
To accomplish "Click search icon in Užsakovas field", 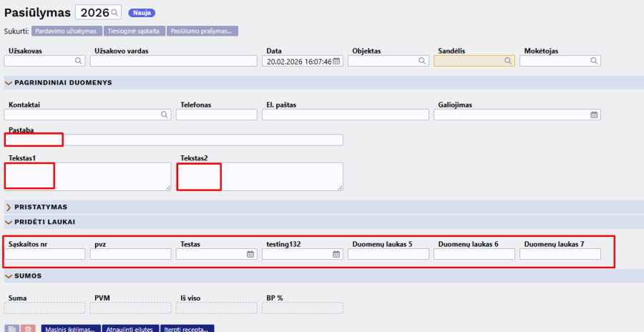I will click(x=78, y=62).
